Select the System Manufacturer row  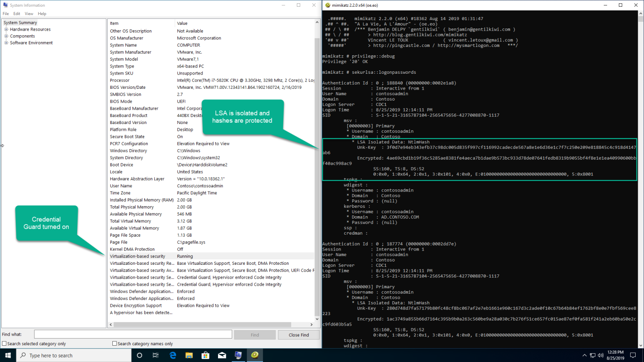211,52
